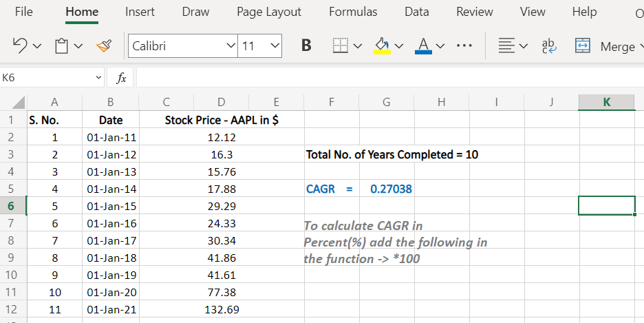This screenshot has width=644, height=323.
Task: Open the more options ellipsis
Action: [464, 46]
